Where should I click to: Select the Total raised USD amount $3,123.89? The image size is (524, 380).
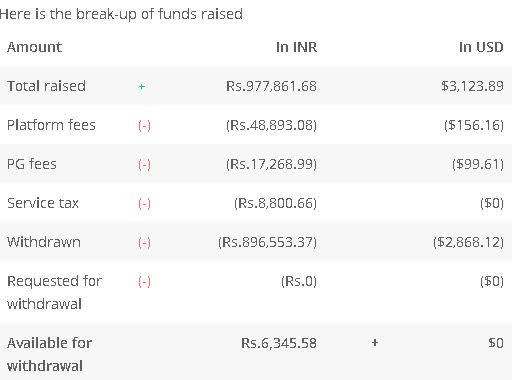pos(472,86)
